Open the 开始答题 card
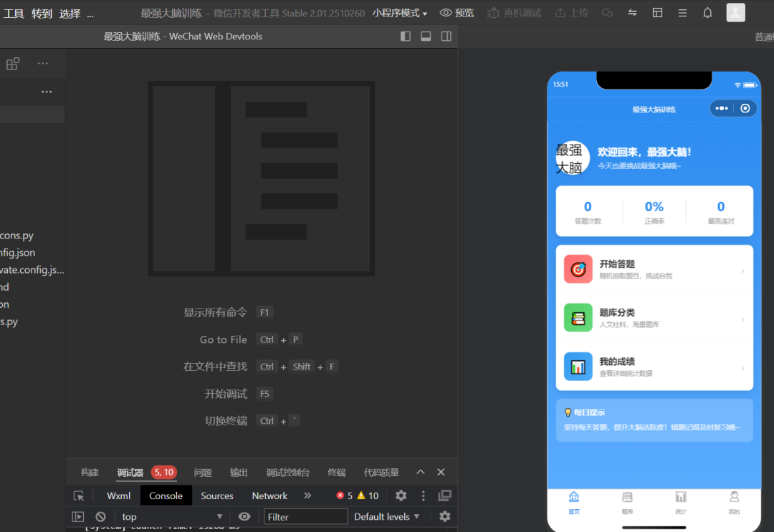Image resolution: width=774 pixels, height=532 pixels. click(654, 269)
